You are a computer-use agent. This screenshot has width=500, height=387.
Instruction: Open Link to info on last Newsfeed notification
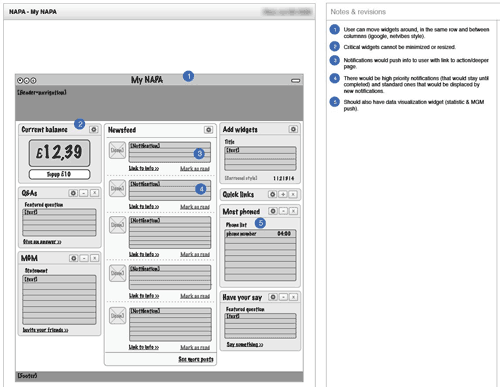(x=144, y=347)
